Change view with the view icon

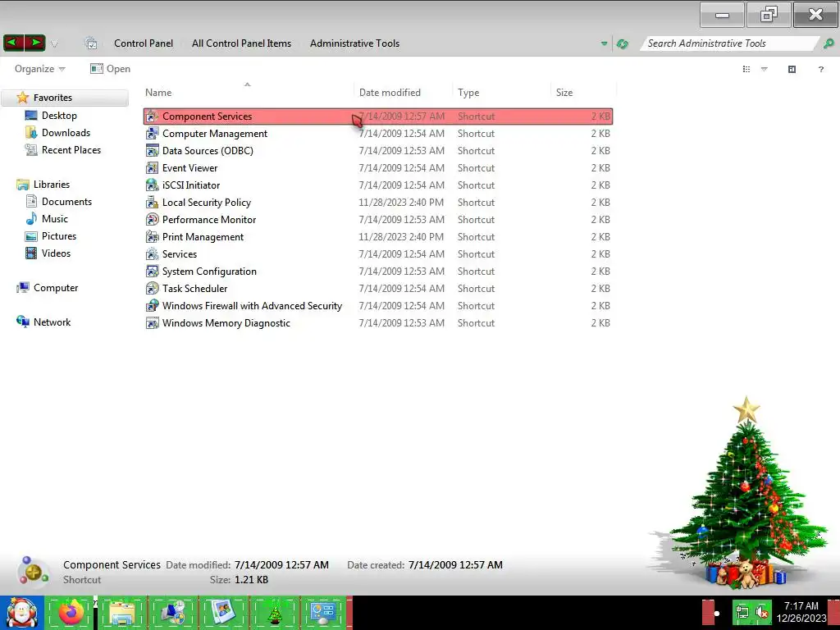[746, 69]
